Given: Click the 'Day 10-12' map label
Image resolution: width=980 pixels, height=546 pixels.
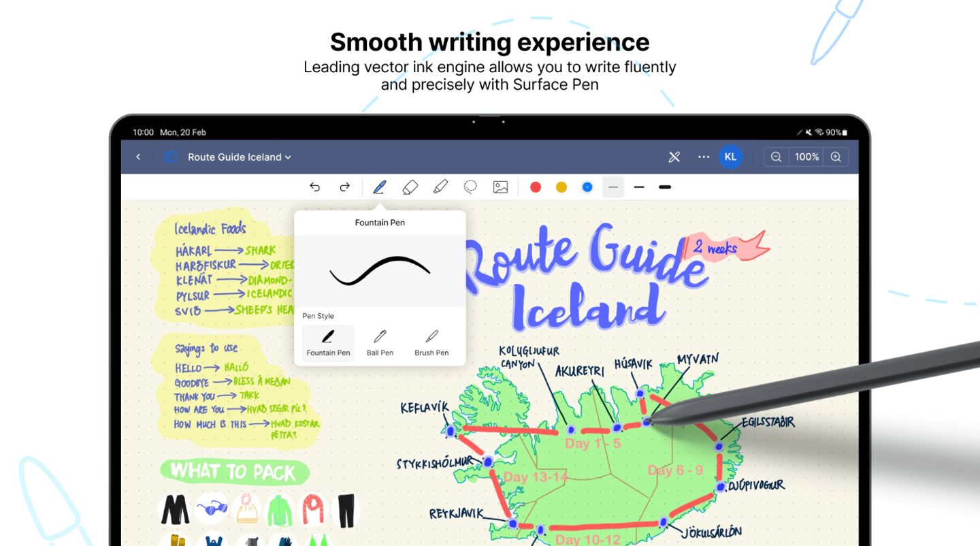Looking at the screenshot, I should [589, 539].
